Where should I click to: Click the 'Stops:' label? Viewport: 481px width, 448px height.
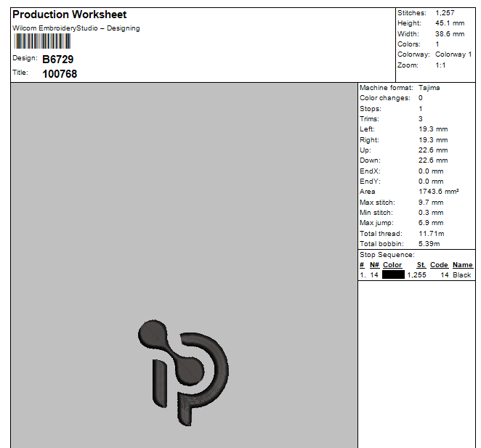coord(371,109)
